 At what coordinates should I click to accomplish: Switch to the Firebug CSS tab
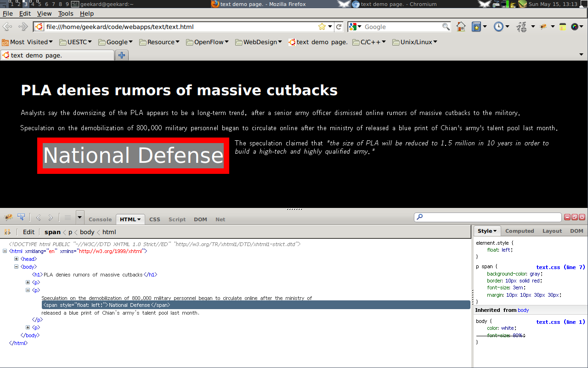[155, 219]
